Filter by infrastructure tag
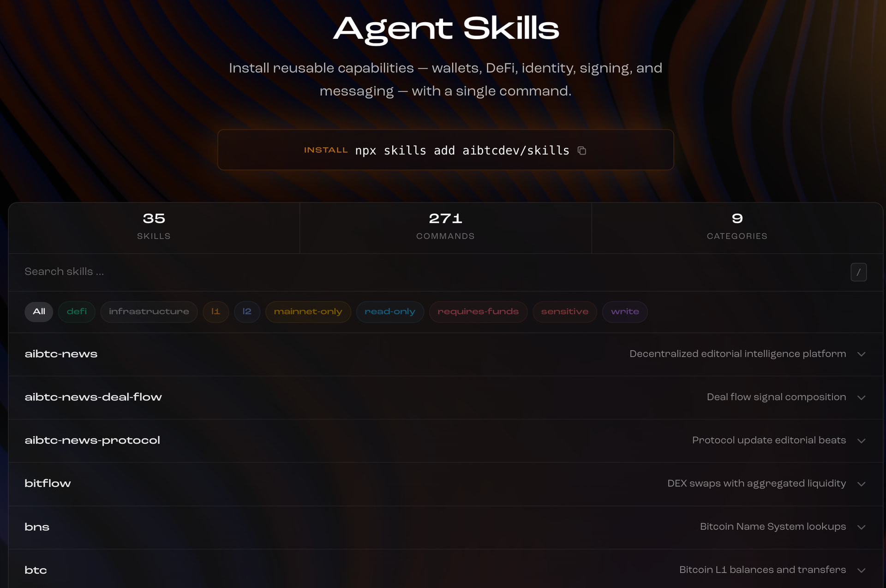This screenshot has height=588, width=886. point(149,312)
